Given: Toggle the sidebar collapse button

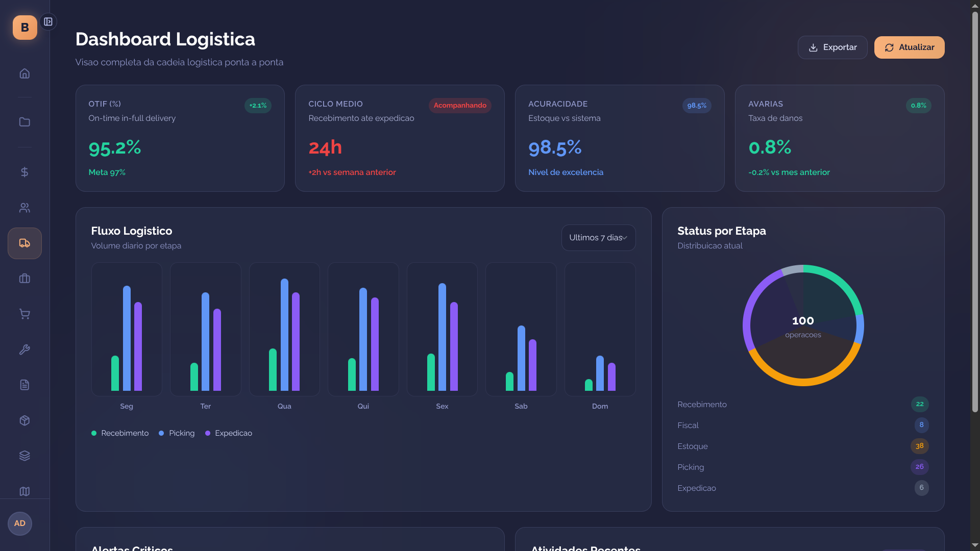Looking at the screenshot, I should (48, 22).
